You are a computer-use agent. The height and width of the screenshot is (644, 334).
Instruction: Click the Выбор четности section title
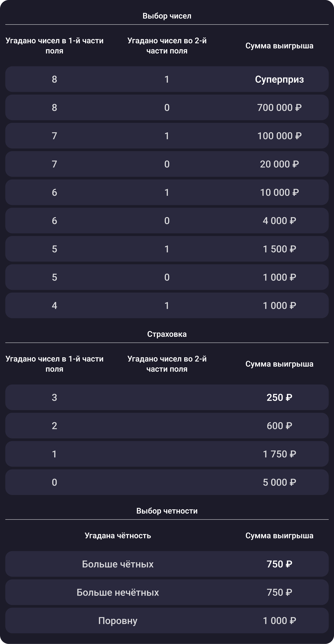[x=167, y=511]
